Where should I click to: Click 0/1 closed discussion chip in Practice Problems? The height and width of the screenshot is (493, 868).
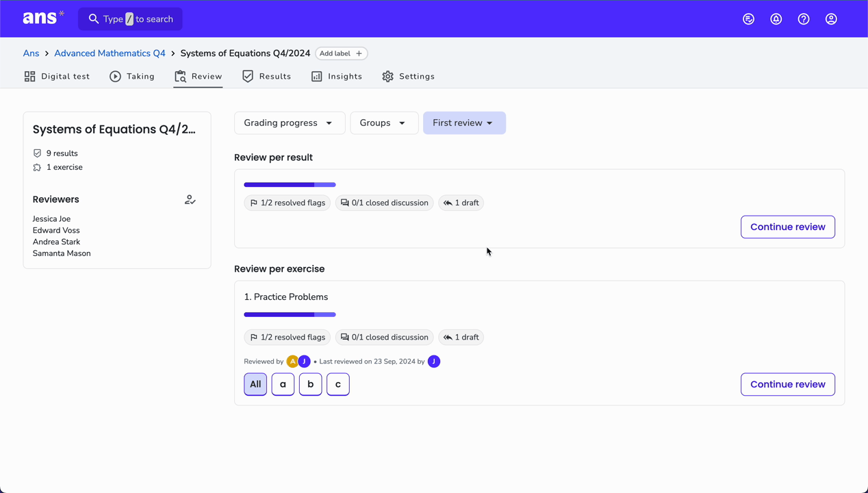tap(384, 337)
